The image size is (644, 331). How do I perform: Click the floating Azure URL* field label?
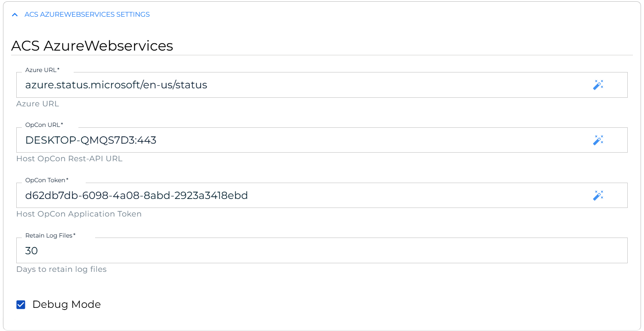[x=42, y=70]
